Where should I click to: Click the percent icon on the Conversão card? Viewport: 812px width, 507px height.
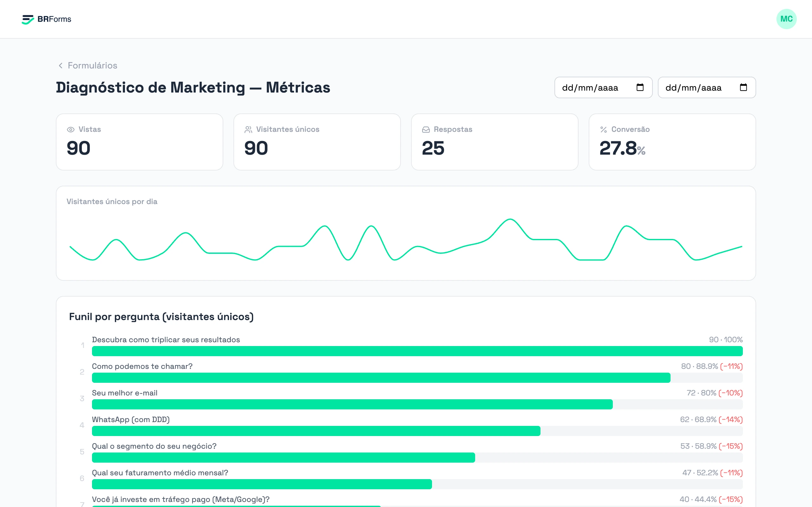click(x=603, y=129)
